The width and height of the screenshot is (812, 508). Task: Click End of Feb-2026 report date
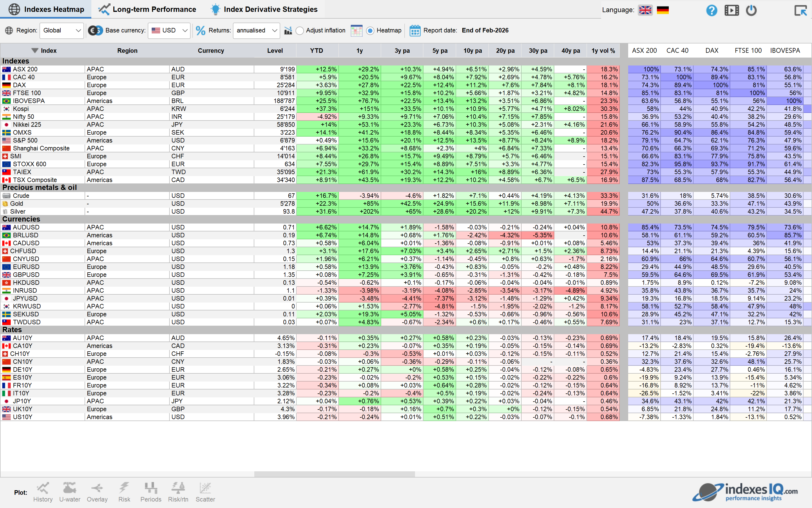485,30
